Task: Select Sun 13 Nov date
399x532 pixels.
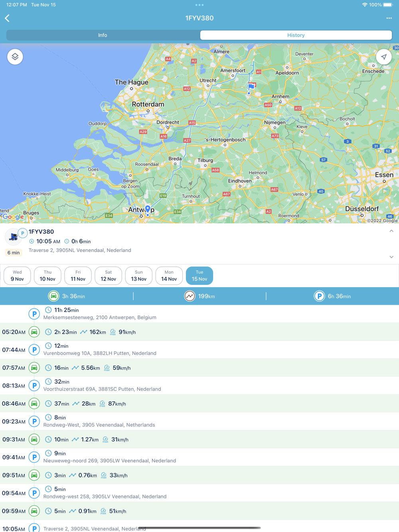Action: tap(138, 276)
